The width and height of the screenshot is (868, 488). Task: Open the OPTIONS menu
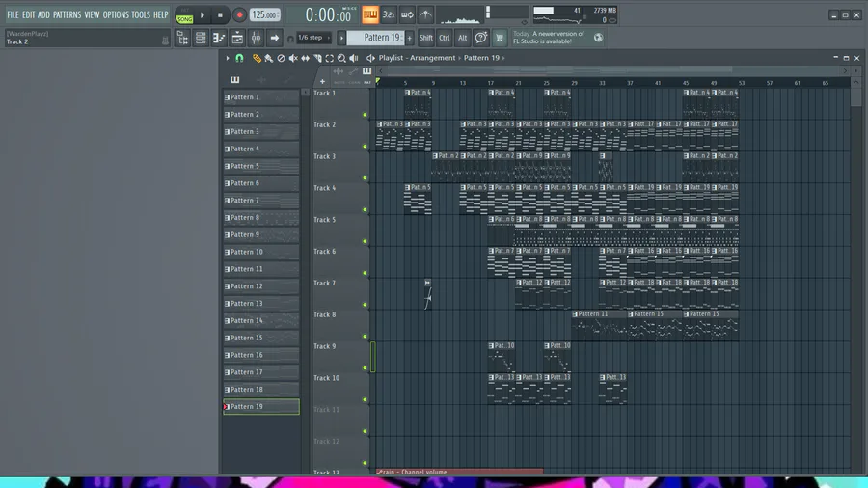click(x=116, y=14)
